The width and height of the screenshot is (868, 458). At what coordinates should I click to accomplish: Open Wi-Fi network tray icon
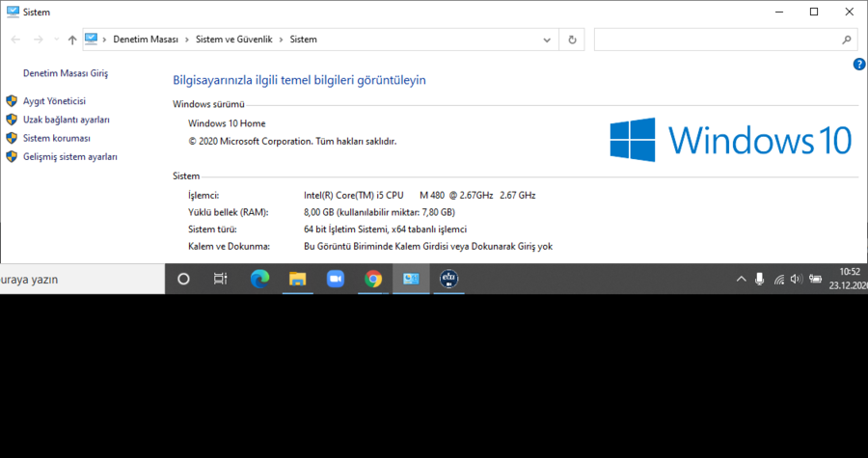pos(779,280)
